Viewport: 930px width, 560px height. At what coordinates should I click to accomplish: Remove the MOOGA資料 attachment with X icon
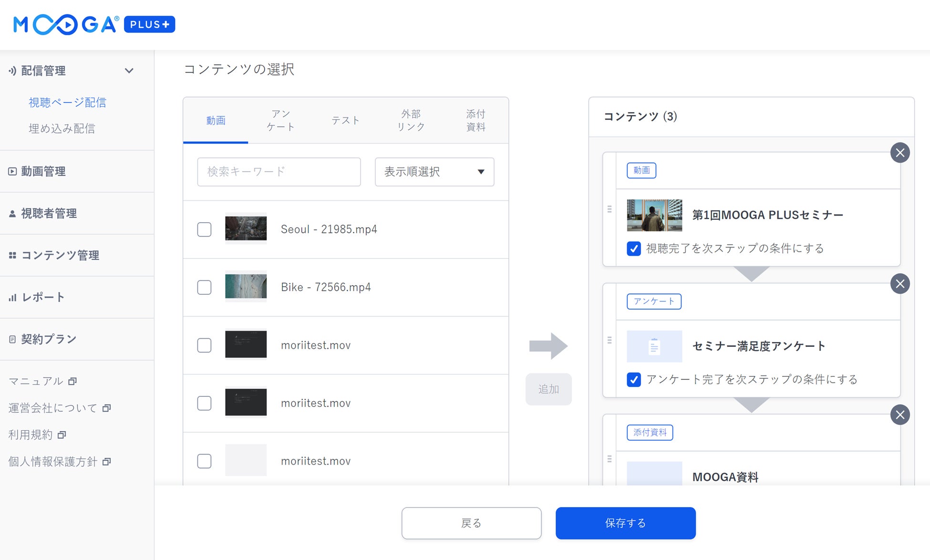coord(899,415)
